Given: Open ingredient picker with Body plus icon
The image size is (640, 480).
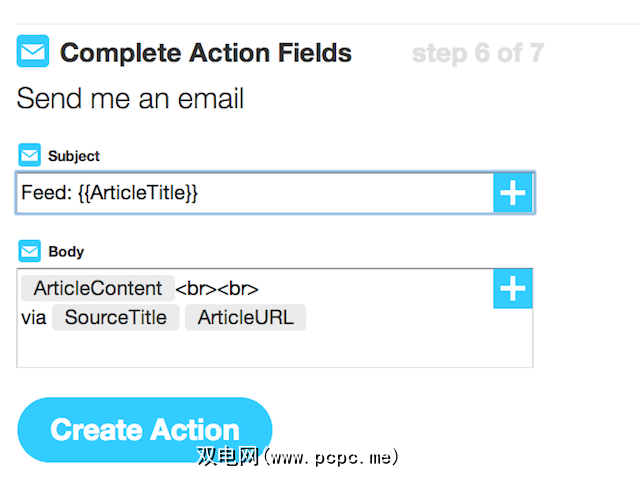Looking at the screenshot, I should 513,289.
